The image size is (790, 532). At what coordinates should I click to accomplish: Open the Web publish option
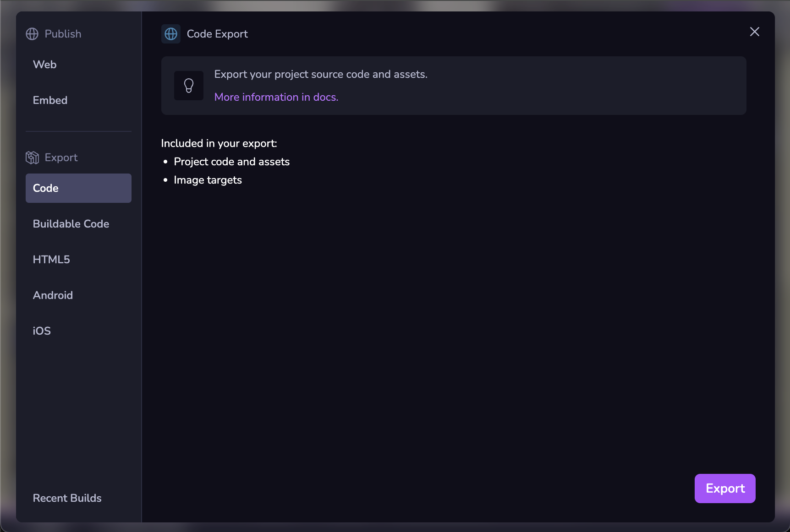[45, 65]
